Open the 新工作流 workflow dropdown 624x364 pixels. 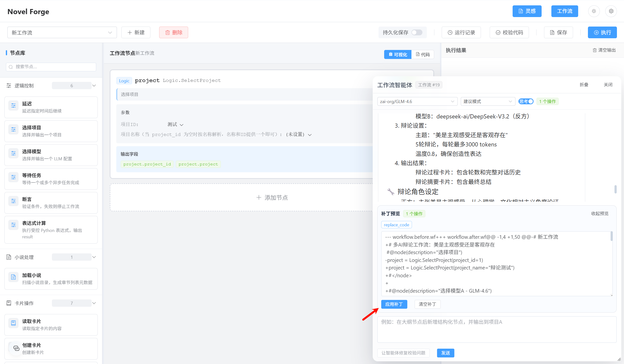tap(62, 32)
